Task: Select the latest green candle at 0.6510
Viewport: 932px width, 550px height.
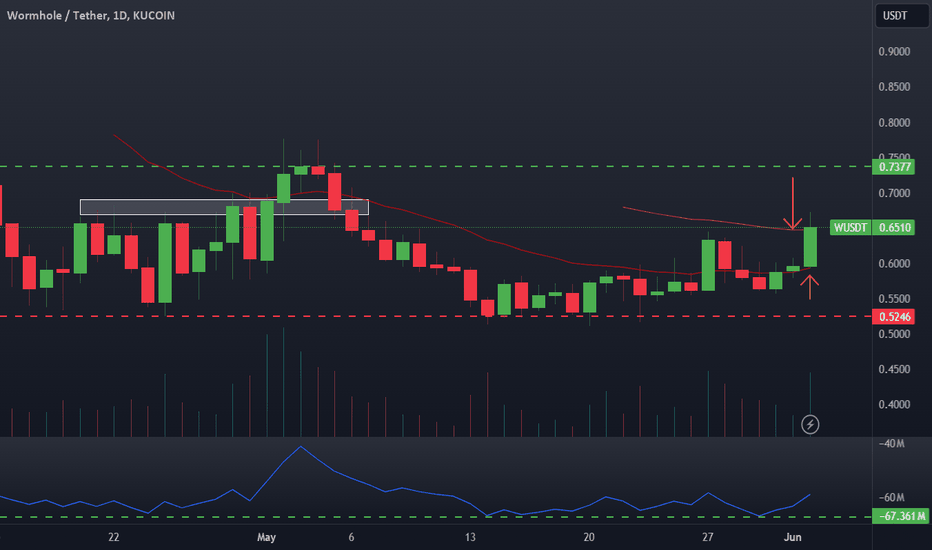Action: [x=810, y=247]
